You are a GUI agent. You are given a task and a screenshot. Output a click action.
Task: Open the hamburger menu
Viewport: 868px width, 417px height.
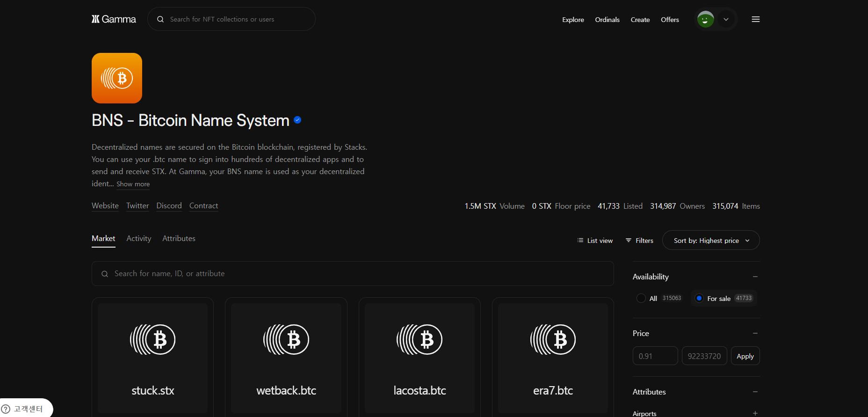pos(756,19)
